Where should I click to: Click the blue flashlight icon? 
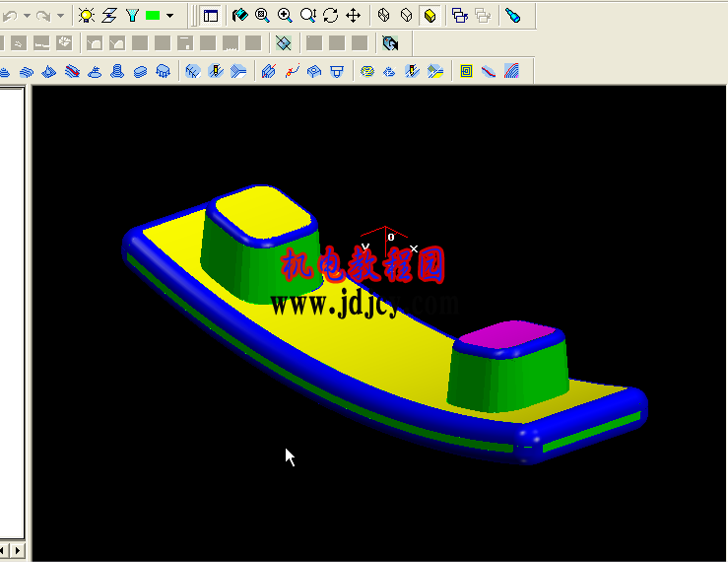pos(512,15)
